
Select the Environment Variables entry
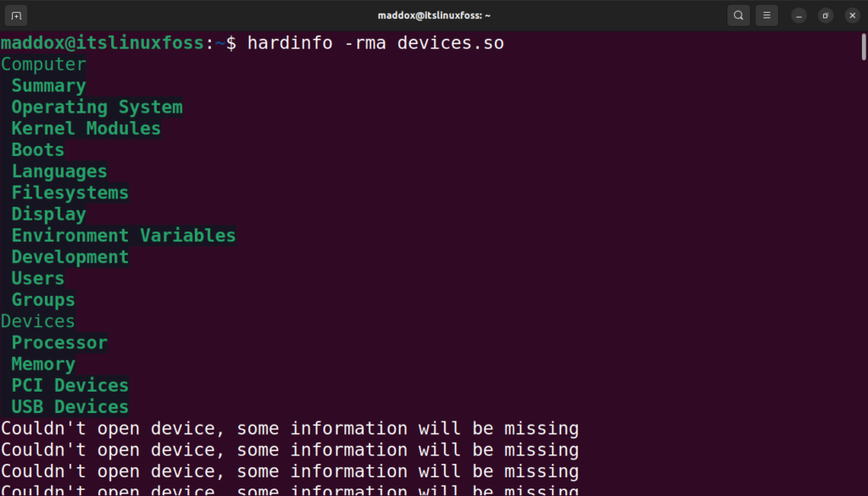(124, 235)
